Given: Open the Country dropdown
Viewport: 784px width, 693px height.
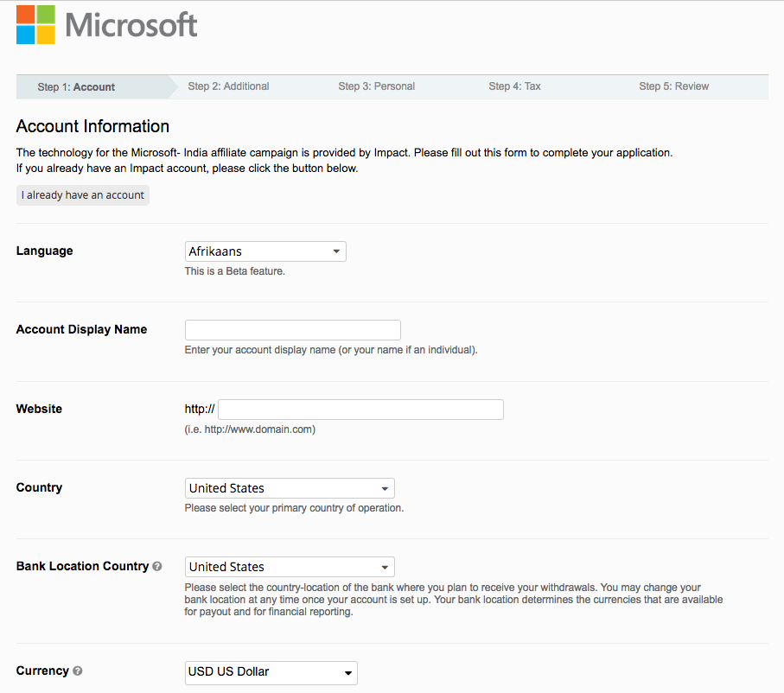Looking at the screenshot, I should pos(290,488).
